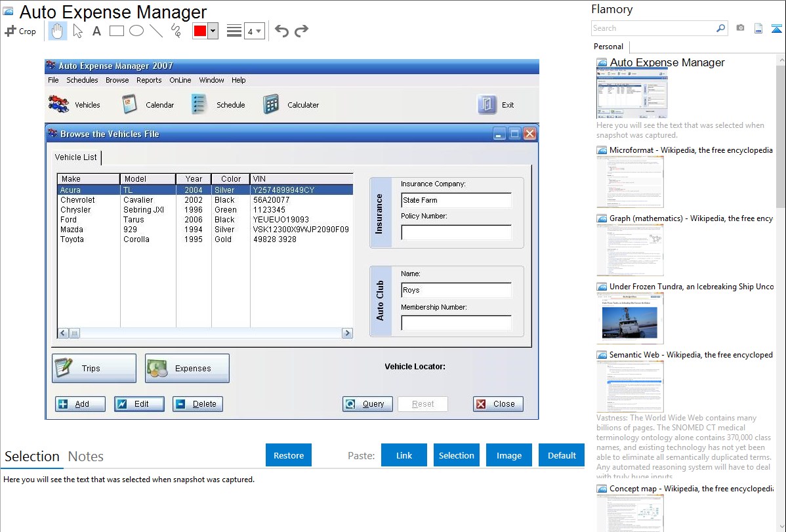
Task: Open the File menu
Action: click(x=53, y=80)
